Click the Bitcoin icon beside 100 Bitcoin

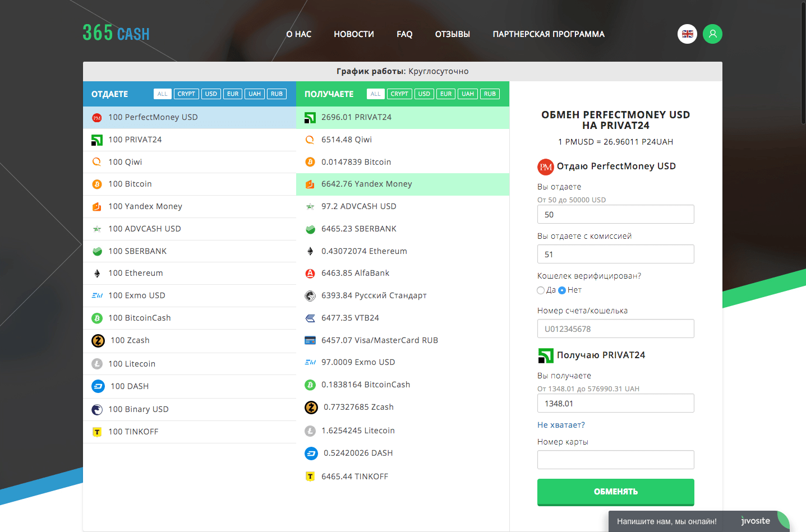point(97,184)
